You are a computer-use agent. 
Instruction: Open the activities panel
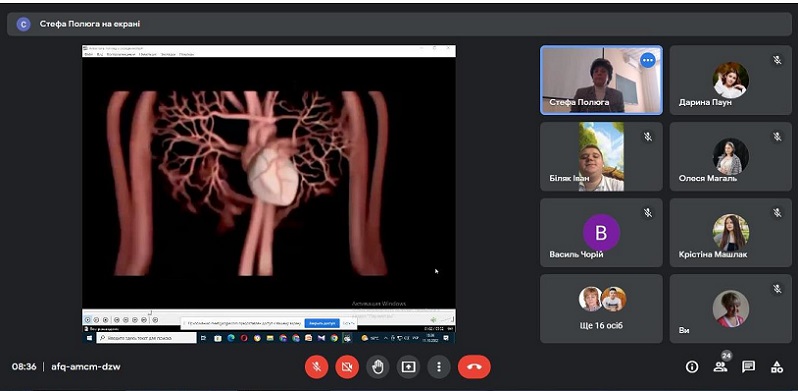click(x=777, y=367)
